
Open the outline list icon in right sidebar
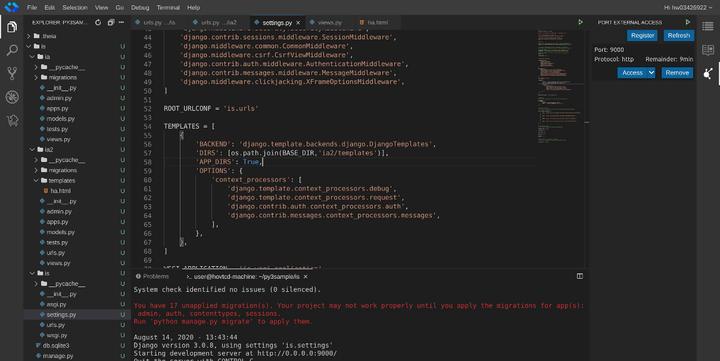(708, 26)
